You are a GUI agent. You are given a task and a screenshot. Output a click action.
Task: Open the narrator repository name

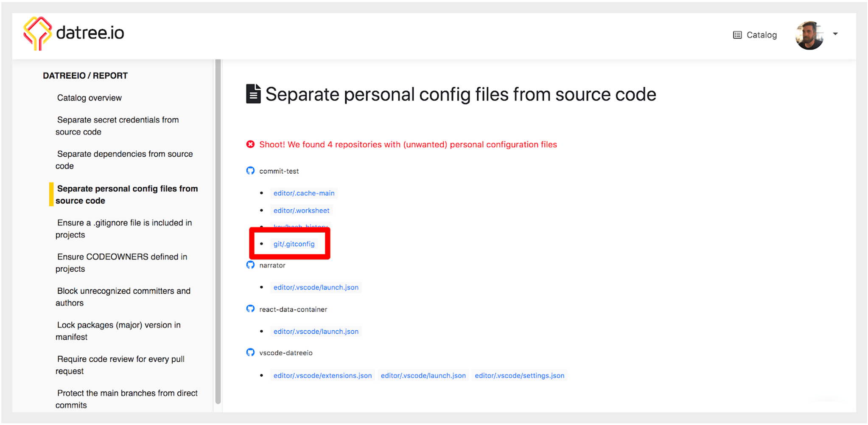click(272, 265)
